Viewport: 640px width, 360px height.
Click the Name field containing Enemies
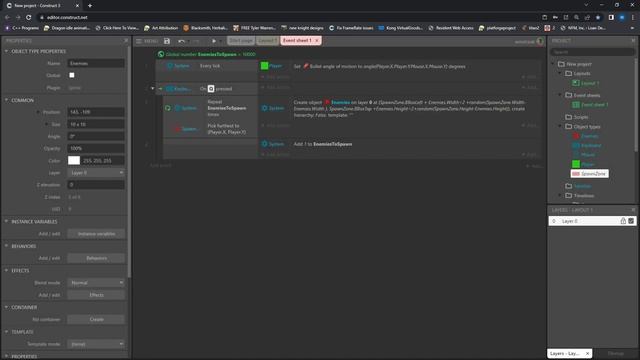tap(96, 63)
